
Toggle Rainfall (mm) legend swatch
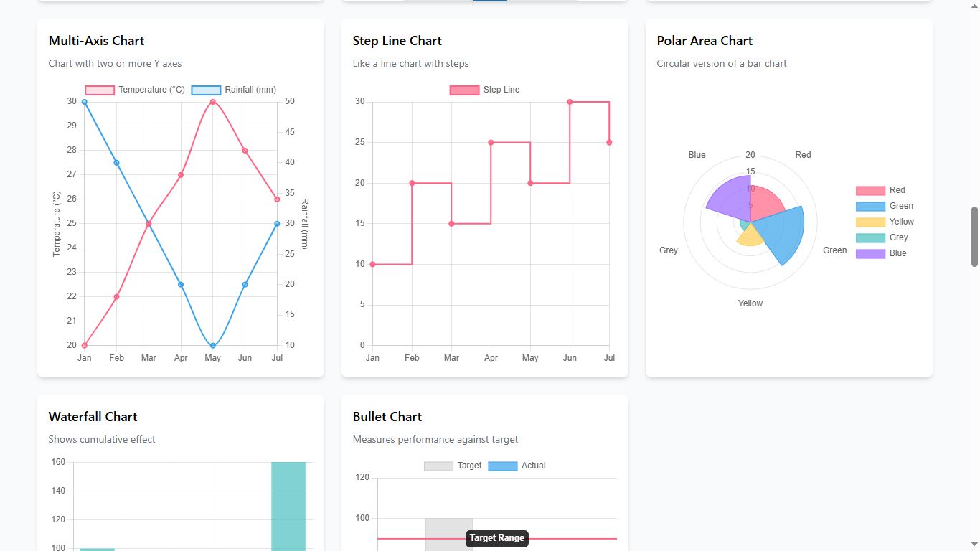(206, 90)
